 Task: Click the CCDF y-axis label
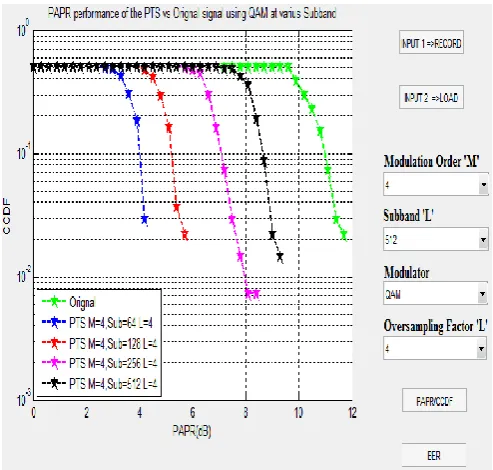click(x=6, y=216)
